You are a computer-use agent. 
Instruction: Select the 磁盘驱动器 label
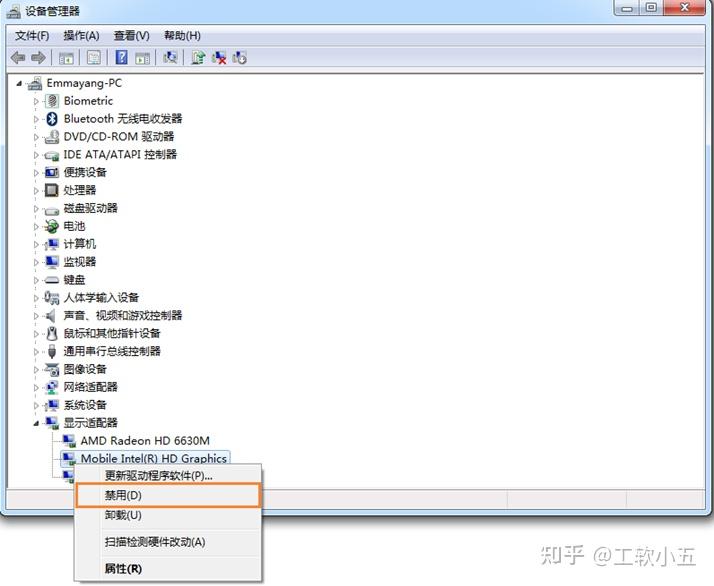tap(91, 209)
